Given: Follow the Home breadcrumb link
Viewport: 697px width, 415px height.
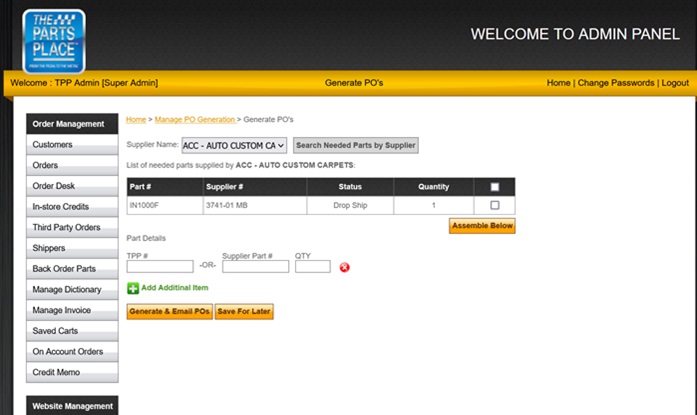Looking at the screenshot, I should (x=136, y=120).
